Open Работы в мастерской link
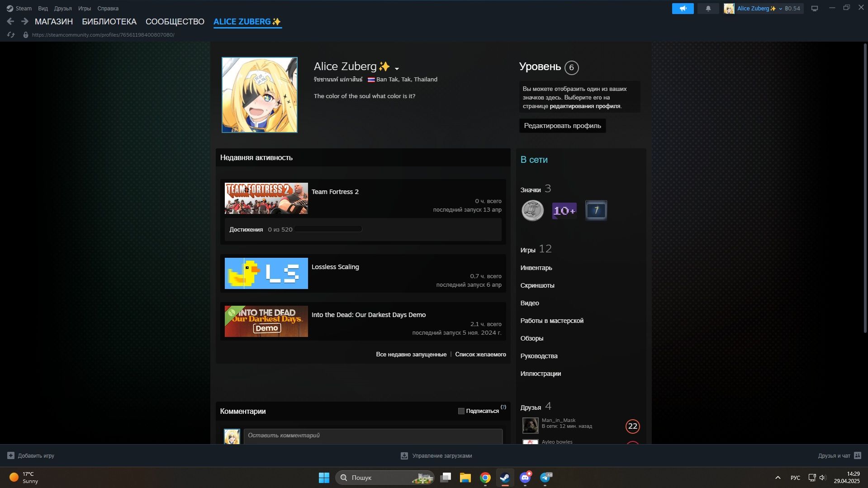868x488 pixels. 552,321
